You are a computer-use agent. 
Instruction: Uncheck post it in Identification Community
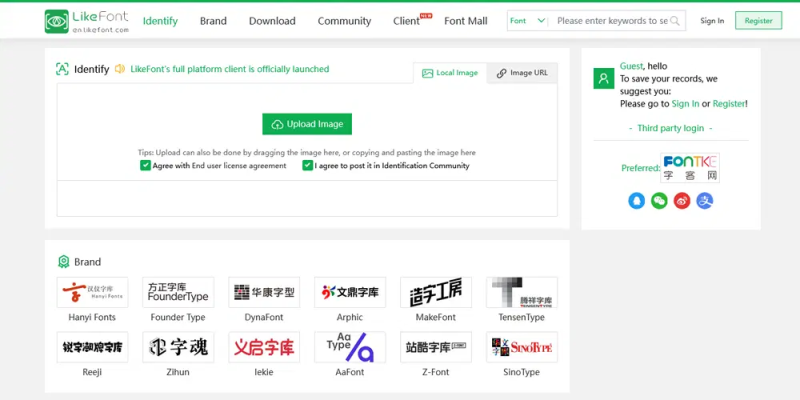tap(307, 165)
